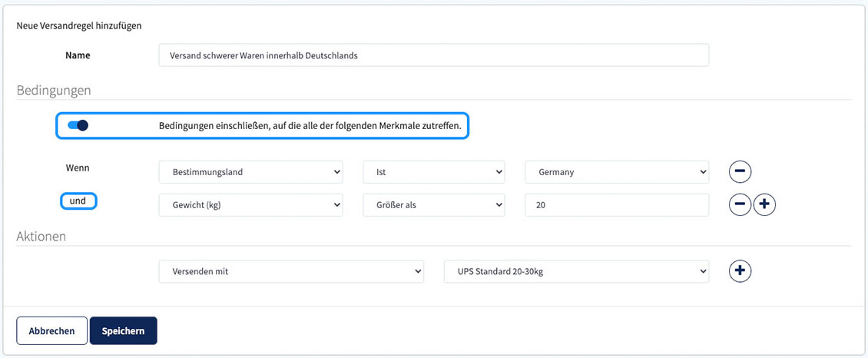The image size is (868, 358).
Task: Click the weight value field showing 20
Action: [x=617, y=204]
